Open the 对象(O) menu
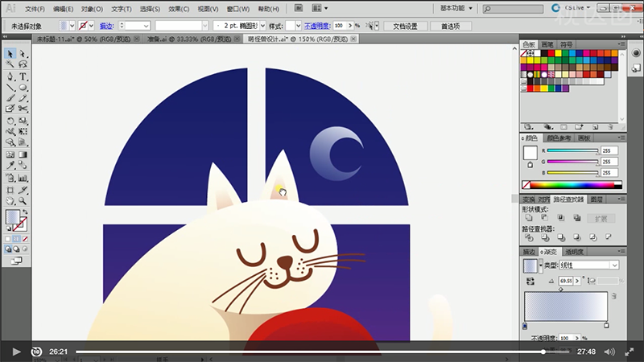Viewport: 644px width, 362px height. (92, 9)
